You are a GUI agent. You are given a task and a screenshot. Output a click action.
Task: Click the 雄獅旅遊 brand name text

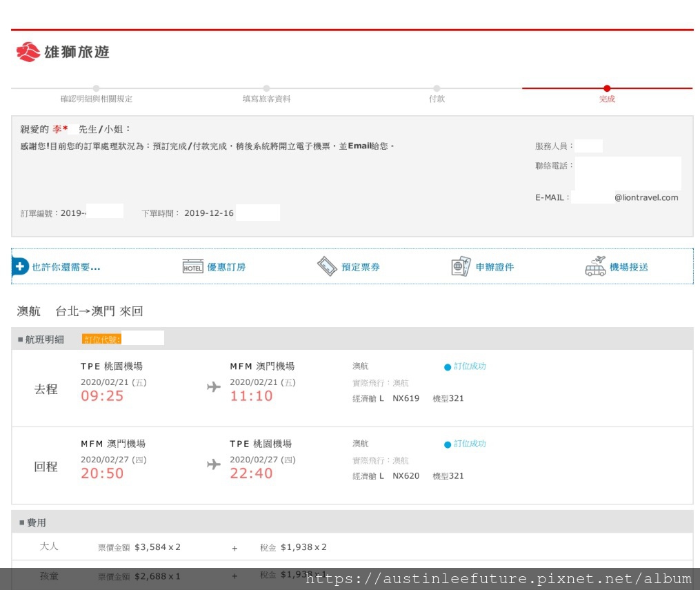tap(77, 52)
